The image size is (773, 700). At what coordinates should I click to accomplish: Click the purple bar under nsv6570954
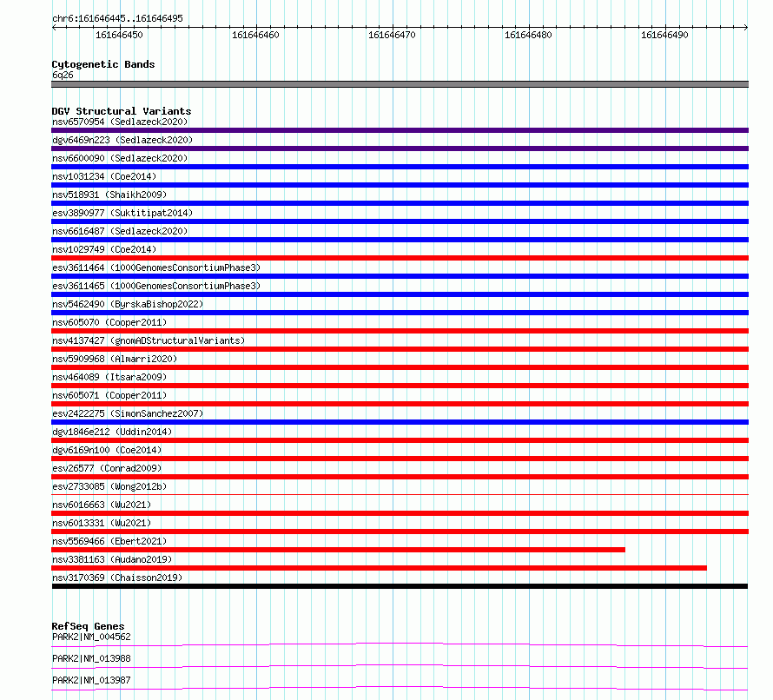tap(400, 130)
